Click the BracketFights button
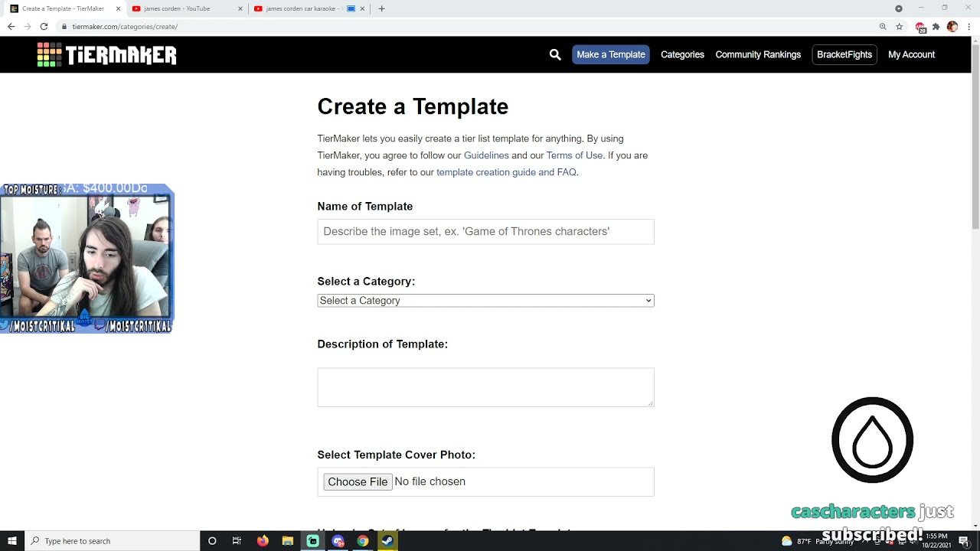The width and height of the screenshot is (980, 551). [844, 54]
